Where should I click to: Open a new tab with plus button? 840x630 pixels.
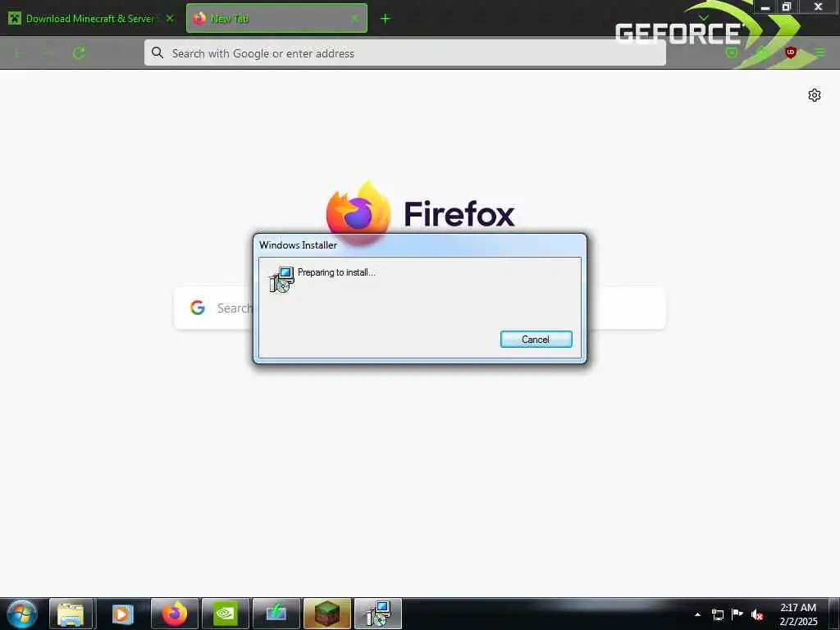point(385,19)
